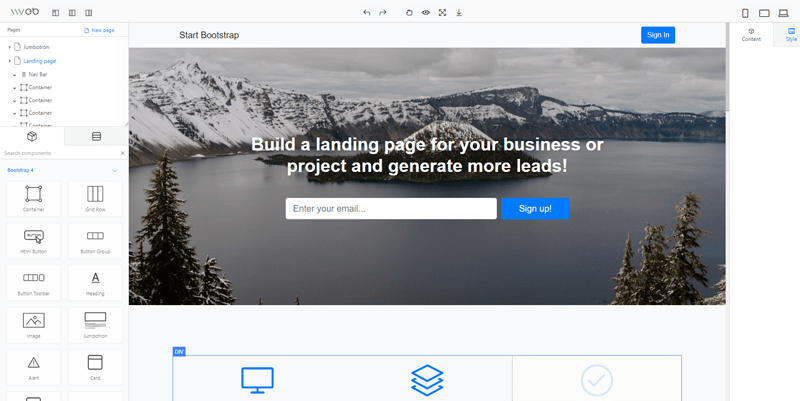This screenshot has width=800, height=401.
Task: Click the checkmark circle feature icon
Action: (597, 380)
